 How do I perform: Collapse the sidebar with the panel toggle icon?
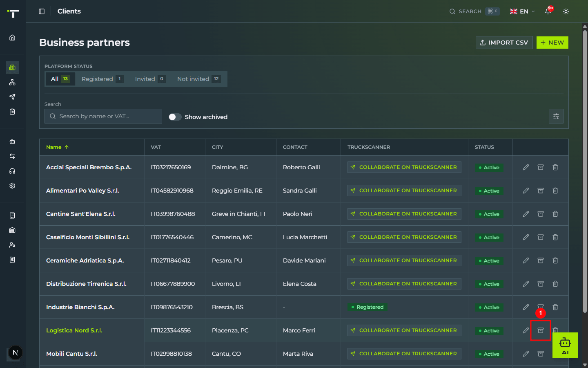click(42, 11)
